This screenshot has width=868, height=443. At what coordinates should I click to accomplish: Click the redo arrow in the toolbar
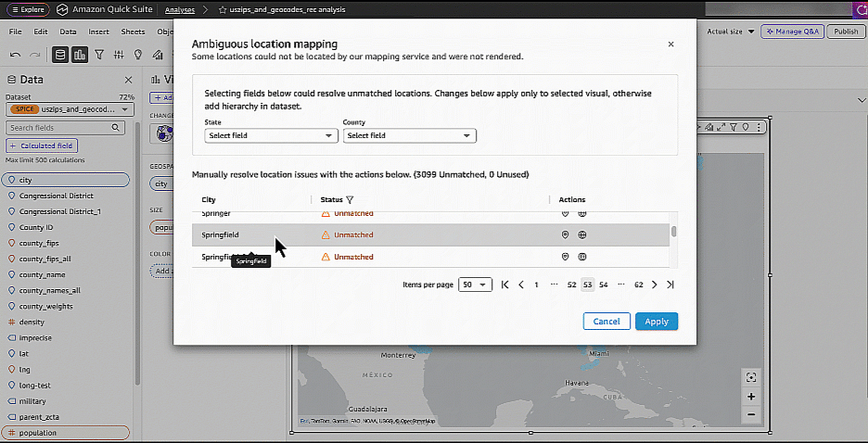point(35,55)
